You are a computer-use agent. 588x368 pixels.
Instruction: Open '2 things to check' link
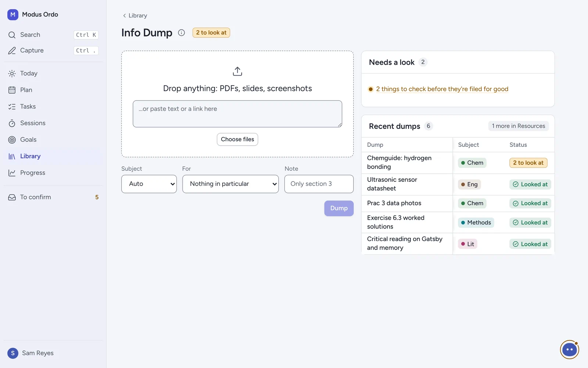(442, 89)
